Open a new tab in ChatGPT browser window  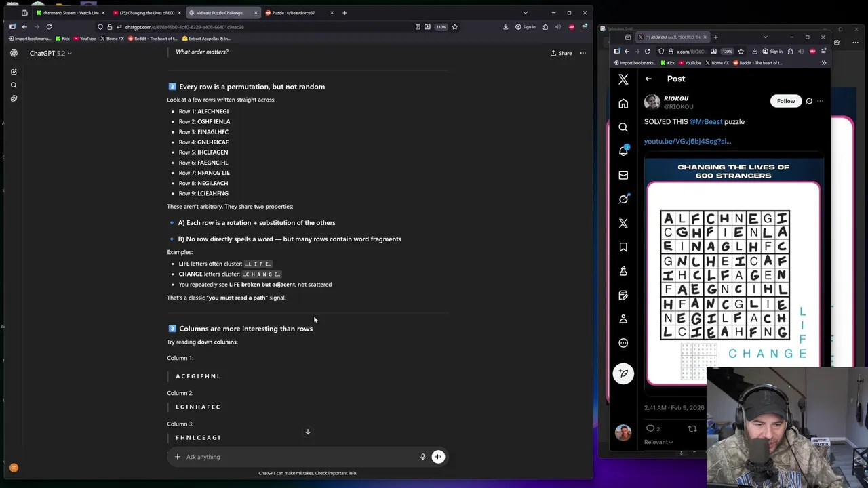pyautogui.click(x=344, y=13)
